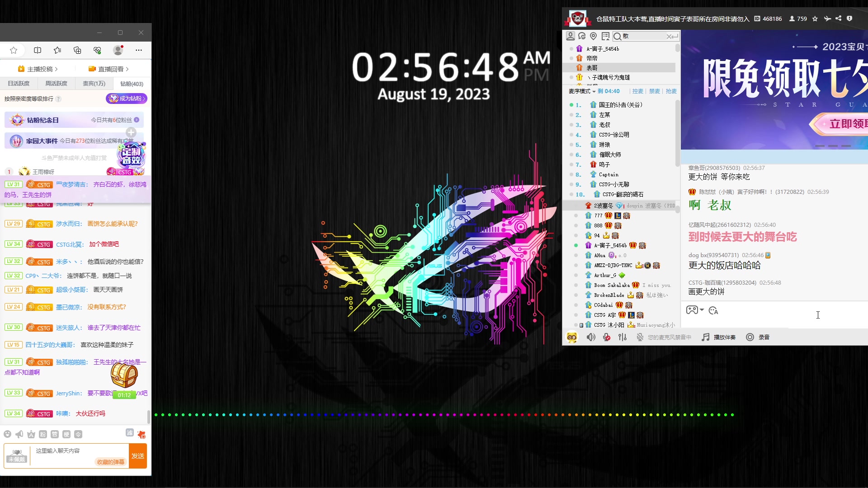
Task: Open the browser split screen icon
Action: (x=38, y=50)
